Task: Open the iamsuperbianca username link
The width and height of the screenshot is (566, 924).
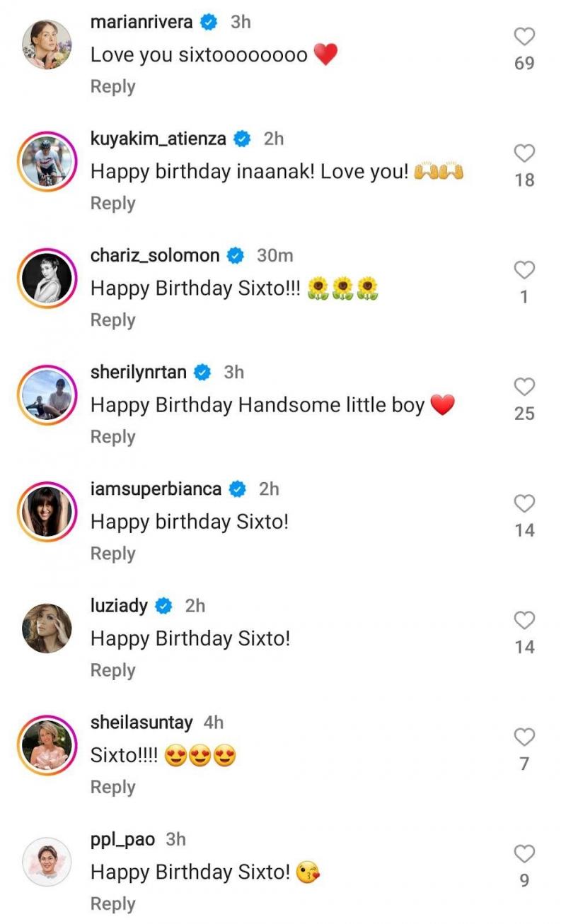Action: click(156, 489)
